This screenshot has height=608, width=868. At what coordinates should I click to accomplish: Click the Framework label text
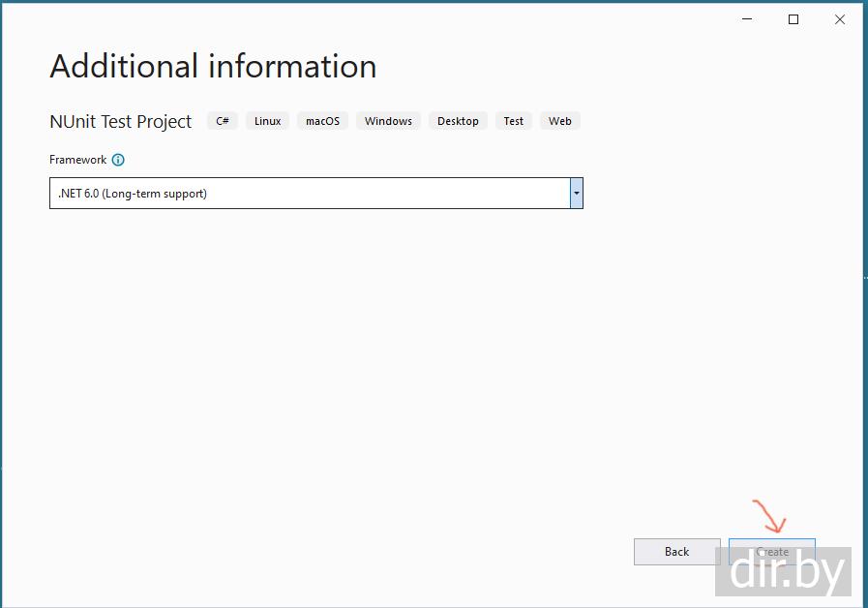point(77,160)
